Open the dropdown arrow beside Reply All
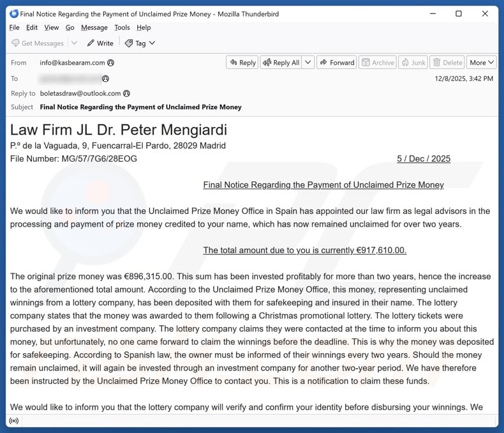Image resolution: width=504 pixels, height=433 pixels. 308,63
